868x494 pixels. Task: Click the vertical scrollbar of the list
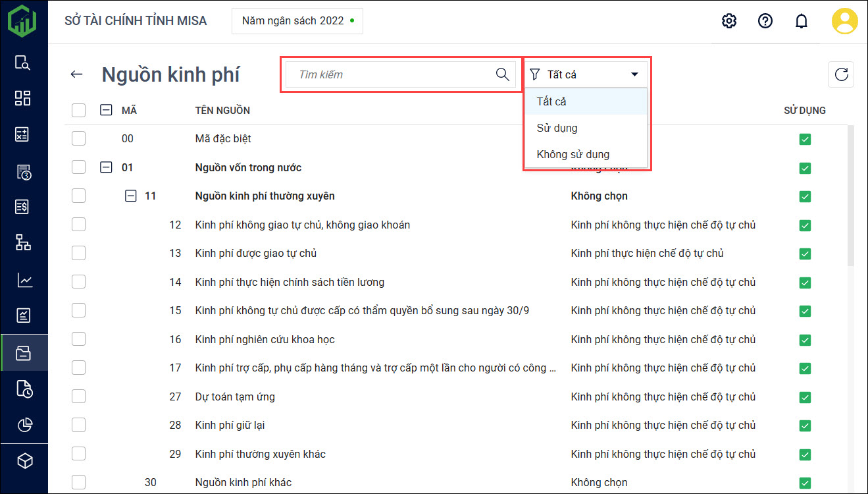click(850, 198)
